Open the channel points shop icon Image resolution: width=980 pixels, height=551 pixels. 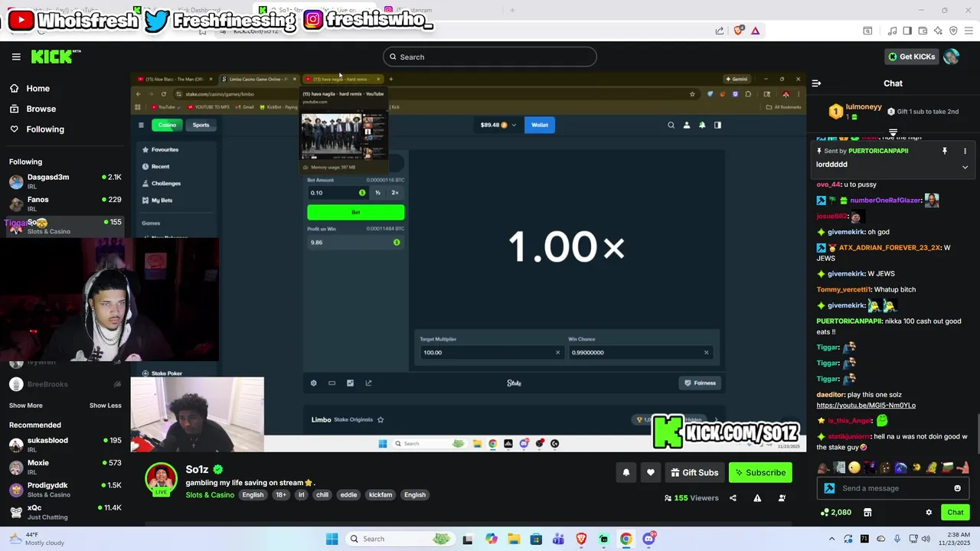pyautogui.click(x=867, y=512)
